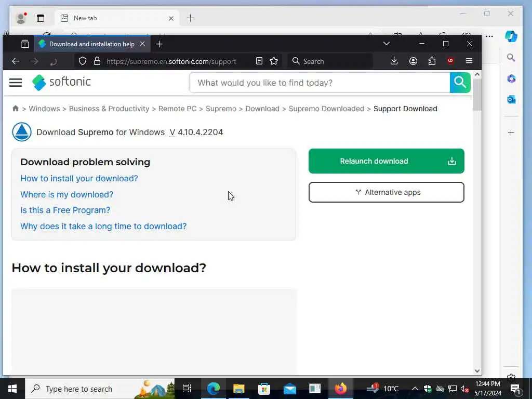This screenshot has height=399, width=532.
Task: Open a new Firefox tab
Action: click(x=159, y=44)
